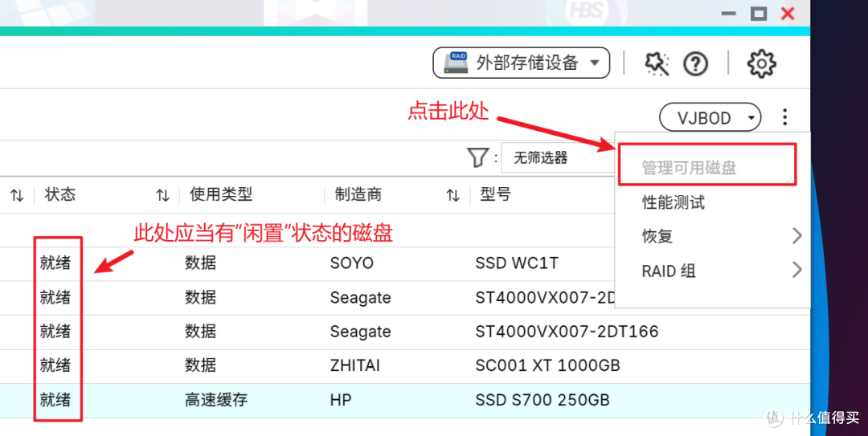Image resolution: width=868 pixels, height=436 pixels.
Task: Select the SOYO manufacturer cell
Action: point(352,263)
